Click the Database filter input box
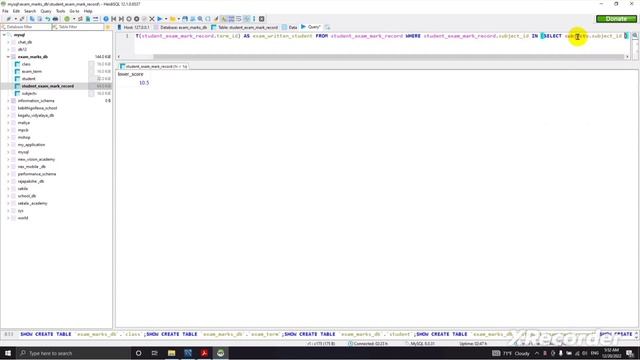Viewport: 640px width, 360px height. 25,27
